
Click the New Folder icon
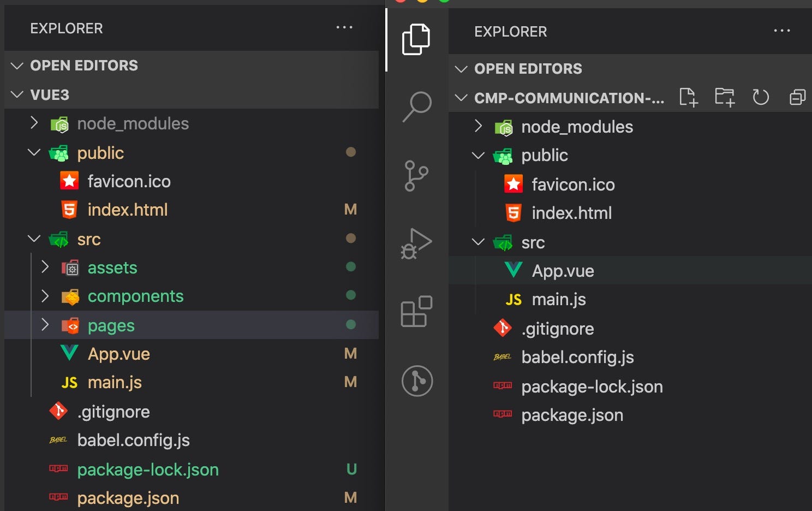(x=725, y=98)
